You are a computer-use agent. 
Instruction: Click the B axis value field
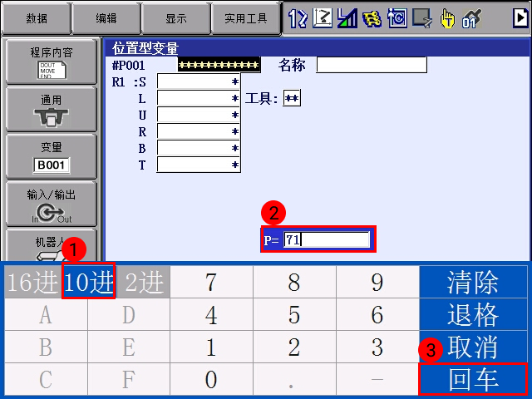(199, 148)
